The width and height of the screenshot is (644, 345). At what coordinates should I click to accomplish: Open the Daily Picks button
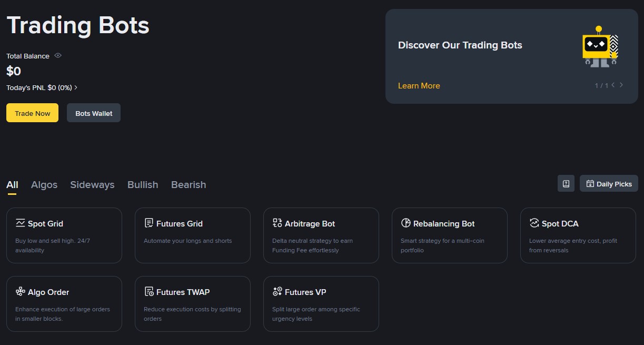609,184
